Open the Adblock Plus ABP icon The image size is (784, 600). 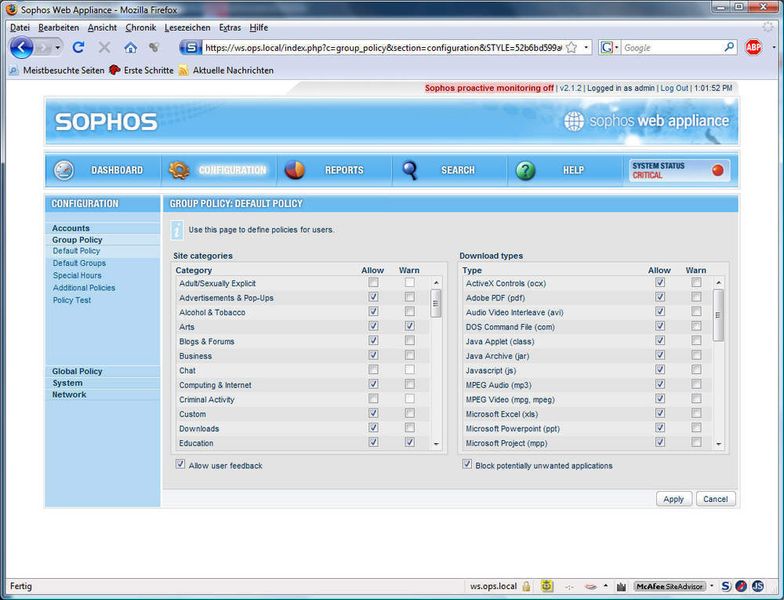point(753,48)
